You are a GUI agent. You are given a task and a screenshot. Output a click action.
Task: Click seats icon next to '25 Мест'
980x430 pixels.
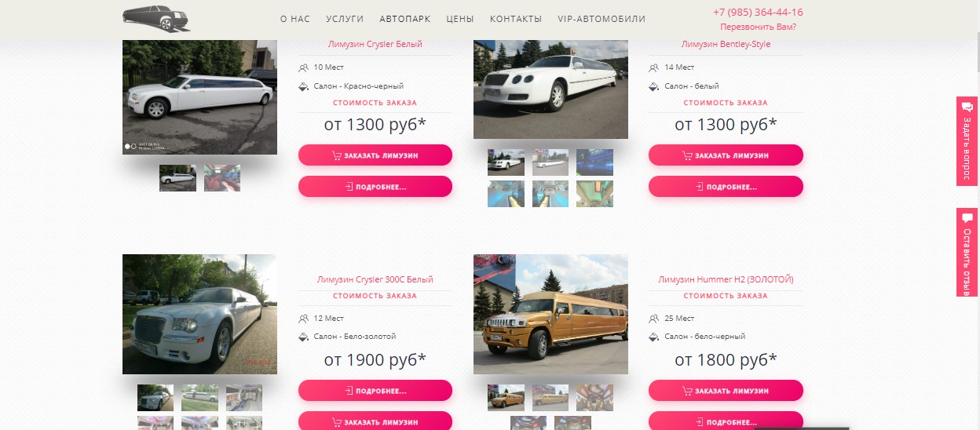[653, 319]
